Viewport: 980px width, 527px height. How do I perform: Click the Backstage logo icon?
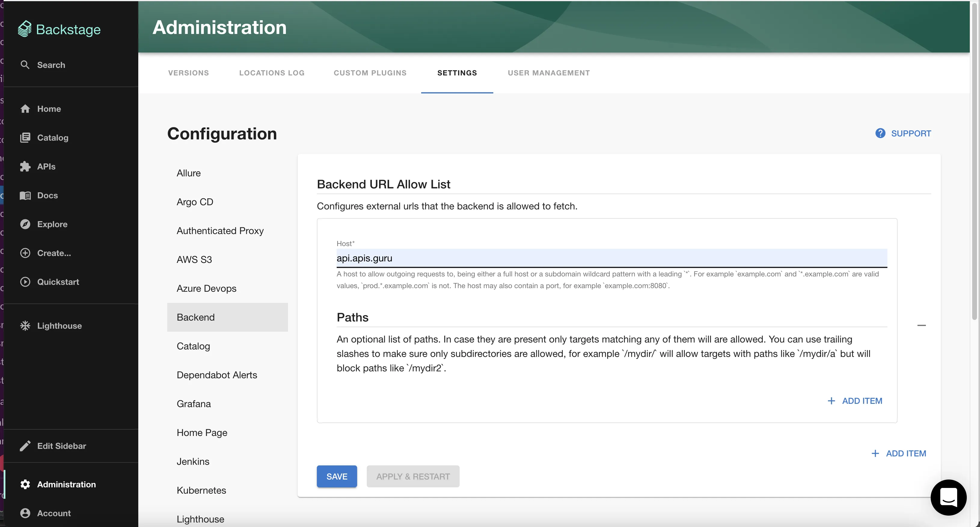click(x=25, y=29)
